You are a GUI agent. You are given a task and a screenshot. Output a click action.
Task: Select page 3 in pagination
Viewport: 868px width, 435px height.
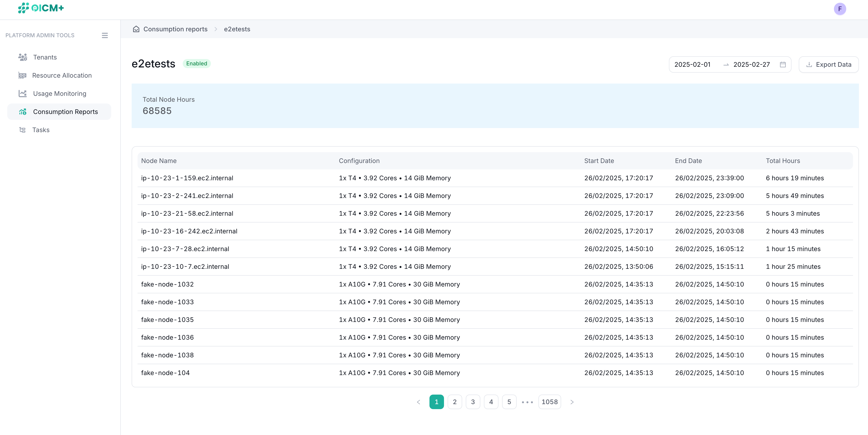pos(473,402)
